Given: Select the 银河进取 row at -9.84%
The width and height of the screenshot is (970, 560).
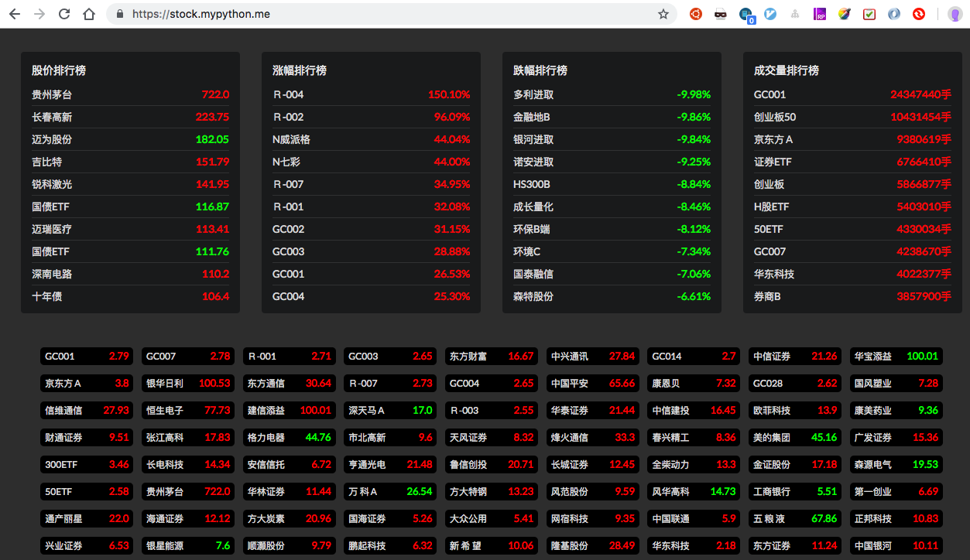Looking at the screenshot, I should (612, 139).
